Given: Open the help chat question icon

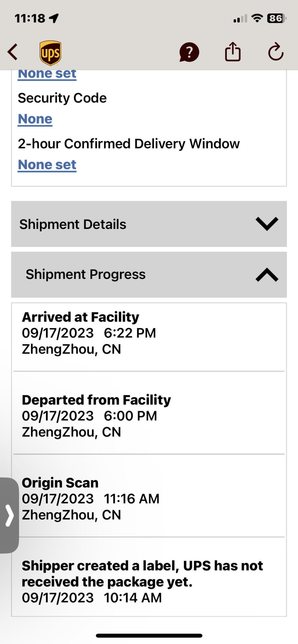Looking at the screenshot, I should 189,52.
